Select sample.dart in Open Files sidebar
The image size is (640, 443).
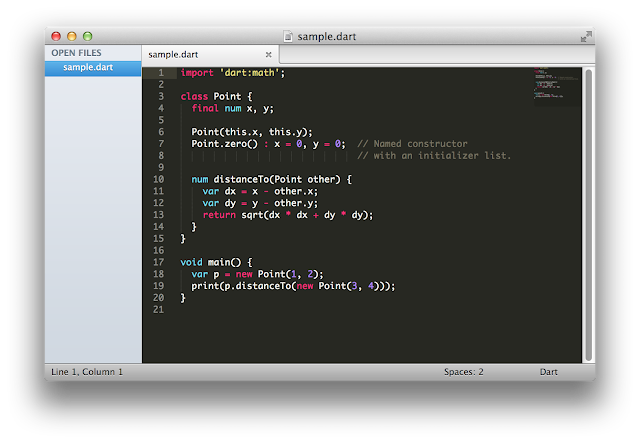tap(93, 67)
